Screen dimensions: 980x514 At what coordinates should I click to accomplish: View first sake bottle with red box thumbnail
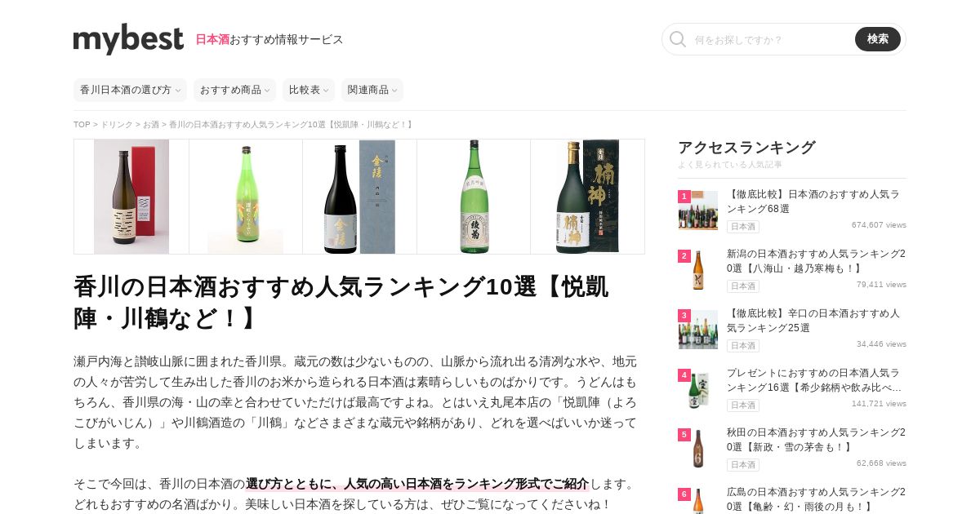coord(131,197)
